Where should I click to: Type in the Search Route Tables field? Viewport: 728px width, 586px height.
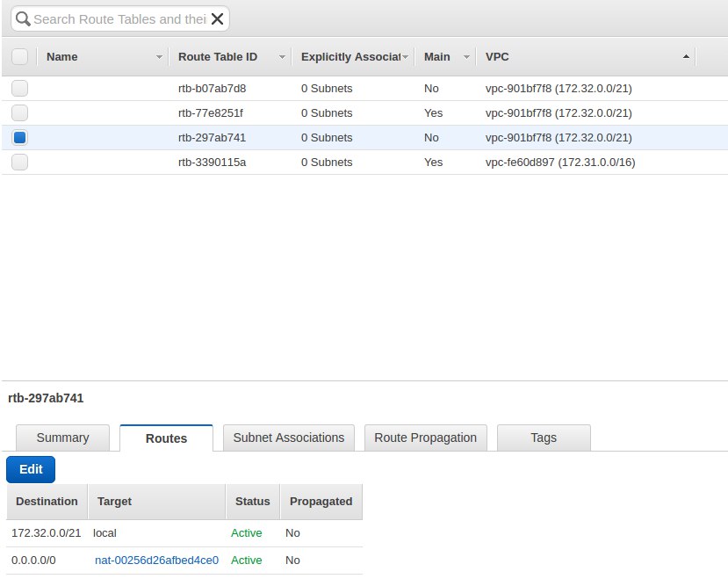click(119, 18)
